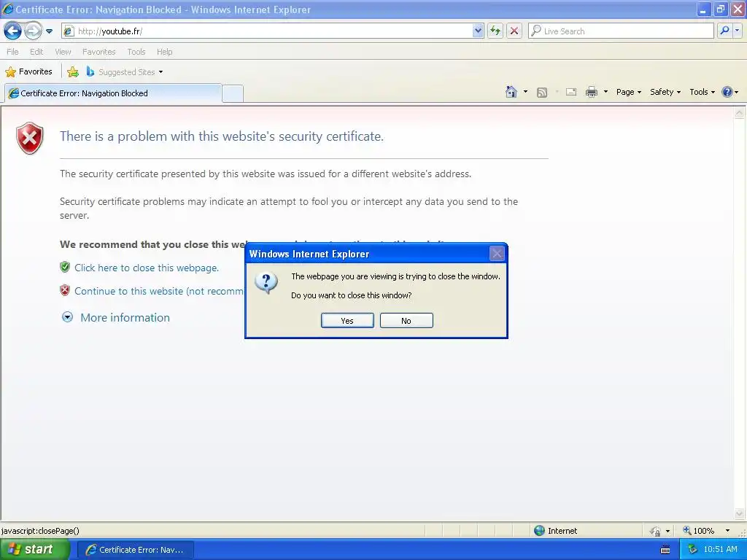The width and height of the screenshot is (747, 560).
Task: Open the Tools command bar menu
Action: click(702, 92)
